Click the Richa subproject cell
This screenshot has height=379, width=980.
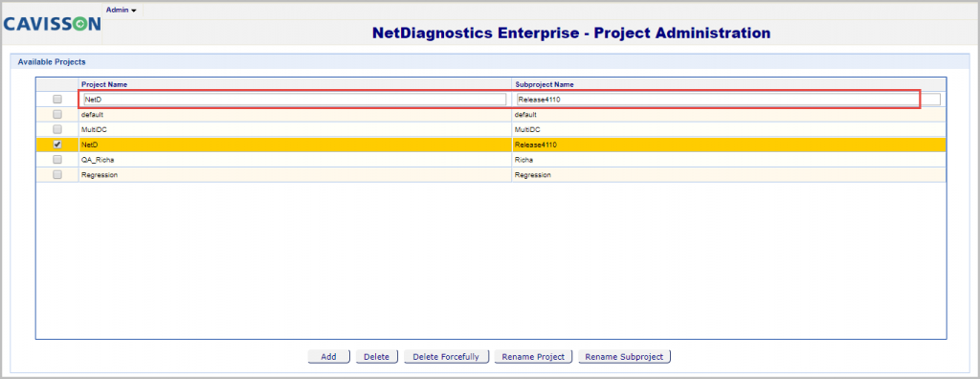tap(728, 160)
